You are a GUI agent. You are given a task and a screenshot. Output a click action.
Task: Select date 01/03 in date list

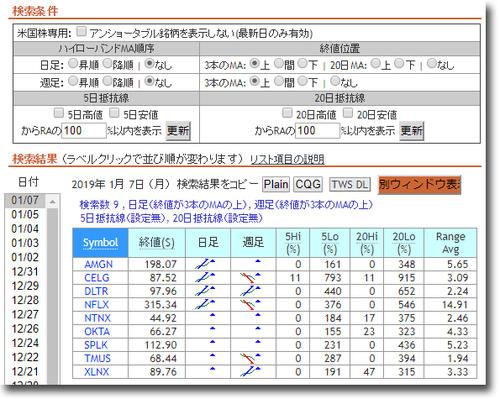25,243
